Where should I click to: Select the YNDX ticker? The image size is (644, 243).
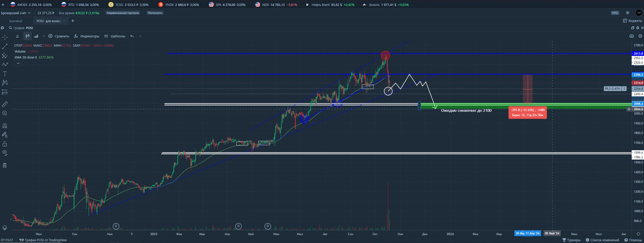(x=179, y=5)
